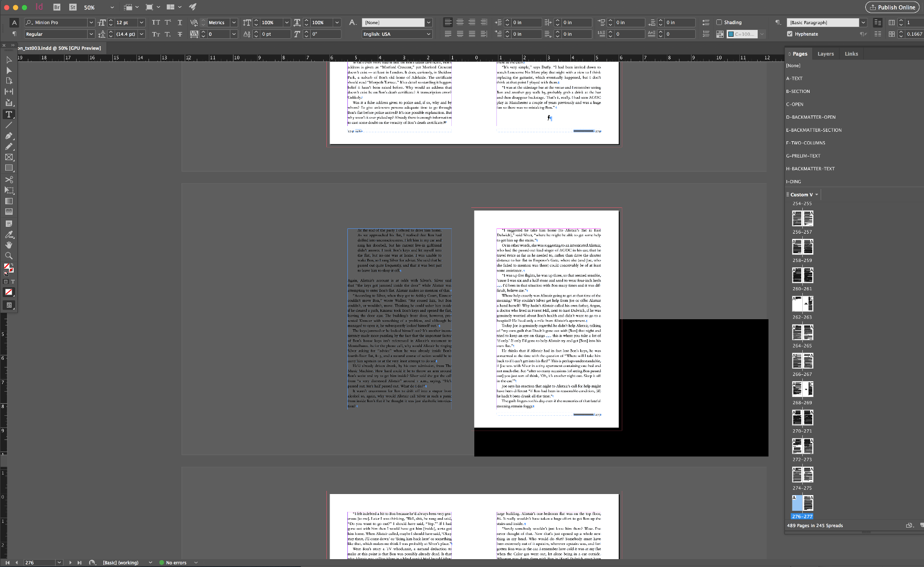The height and width of the screenshot is (567, 924).
Task: Select the Hand tool
Action: click(x=9, y=245)
